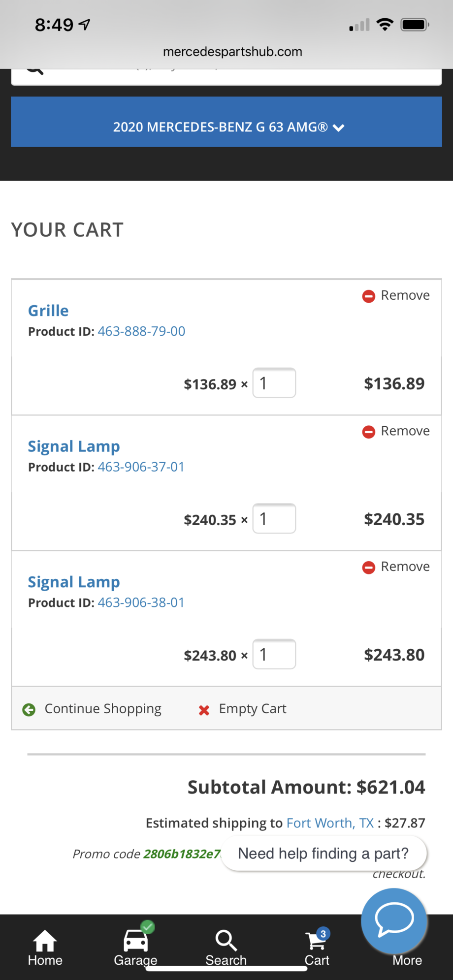Remove the $240.35 Signal Lamp item
The image size is (453, 980).
point(396,431)
